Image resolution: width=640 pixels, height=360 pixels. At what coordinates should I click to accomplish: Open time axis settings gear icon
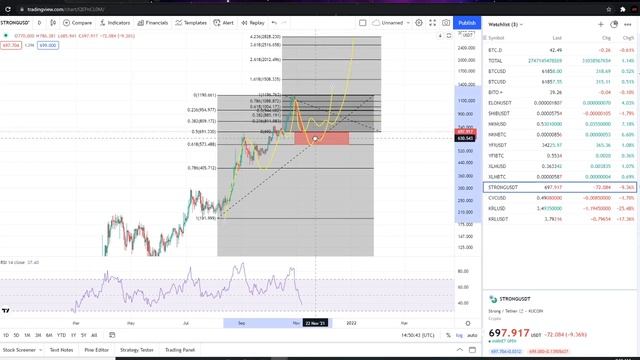pyautogui.click(x=468, y=323)
